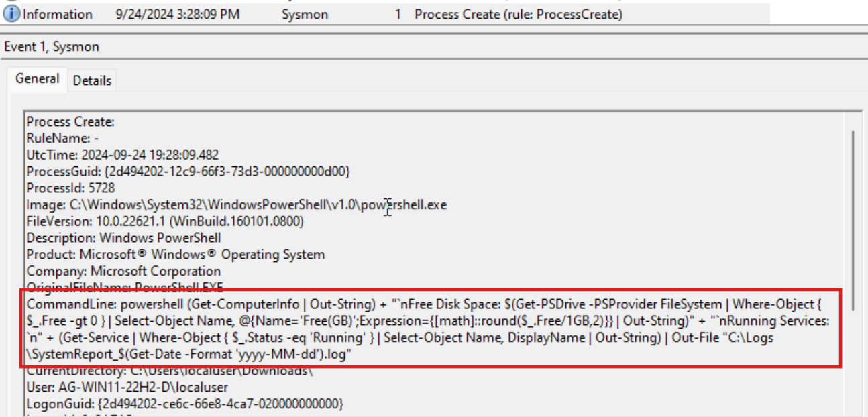Click the CurrentDirectory line
Image resolution: width=868 pixels, height=417 pixels.
(x=169, y=371)
